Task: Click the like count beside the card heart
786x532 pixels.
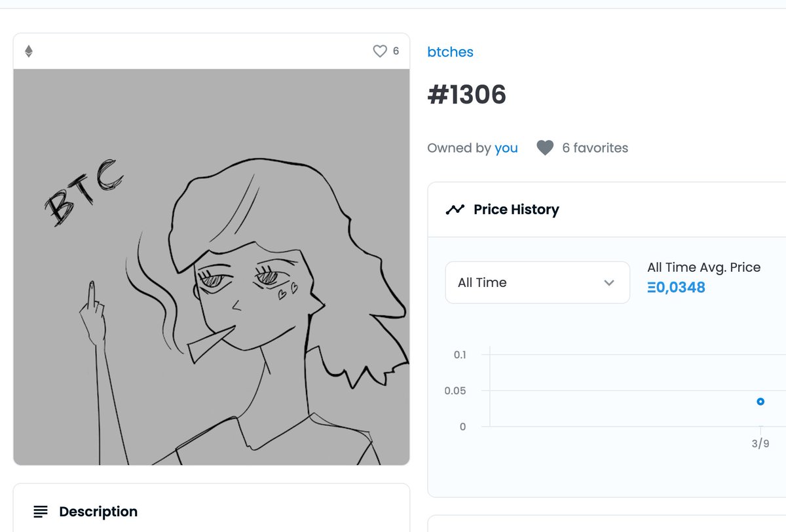Action: [396, 51]
